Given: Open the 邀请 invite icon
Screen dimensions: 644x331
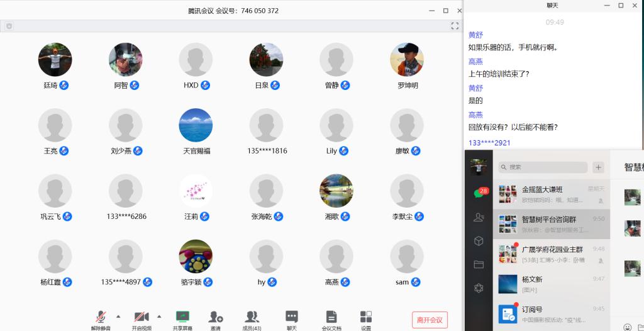Looking at the screenshot, I should [x=216, y=317].
